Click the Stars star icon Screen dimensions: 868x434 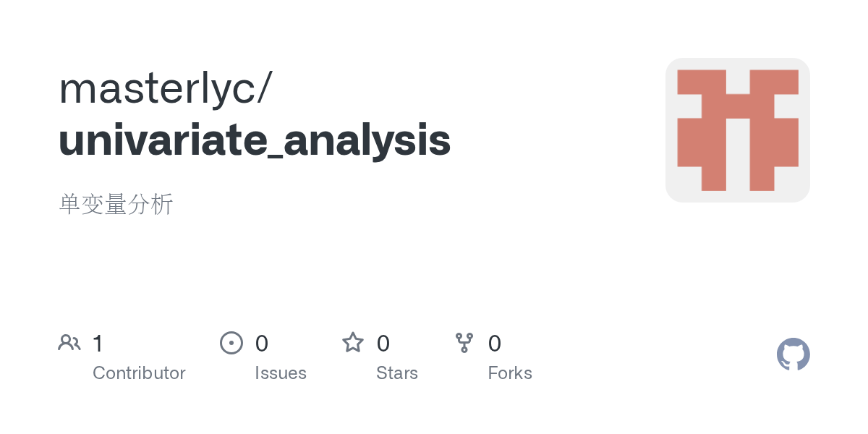click(x=353, y=342)
